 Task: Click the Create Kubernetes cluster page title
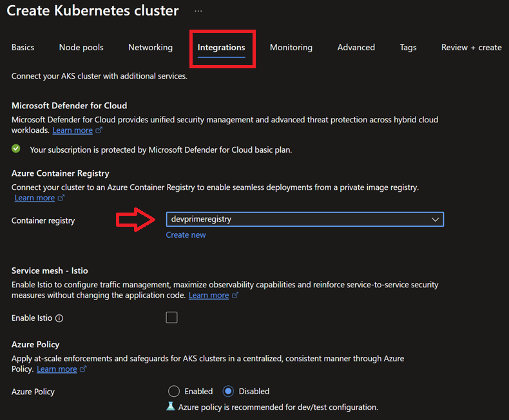(x=93, y=11)
